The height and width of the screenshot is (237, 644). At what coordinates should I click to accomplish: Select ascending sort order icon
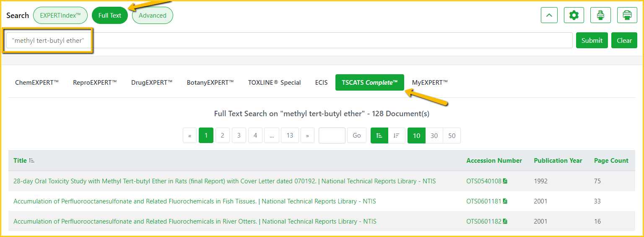coord(379,135)
